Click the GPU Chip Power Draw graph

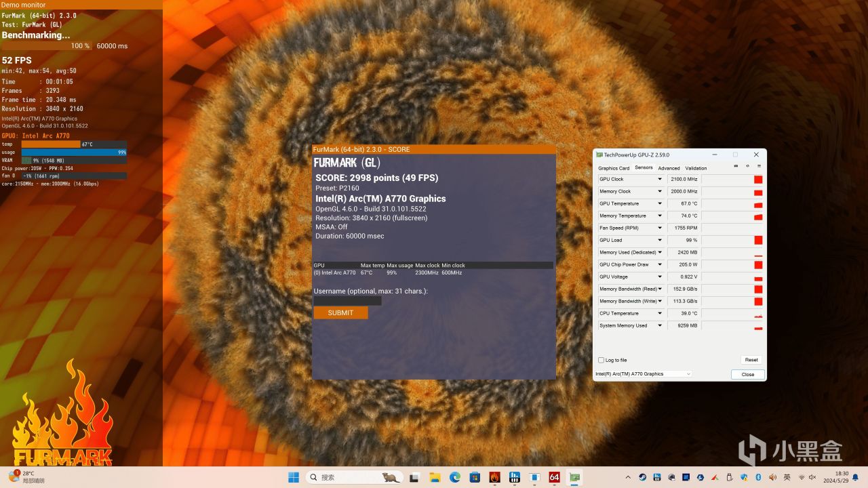tap(732, 265)
